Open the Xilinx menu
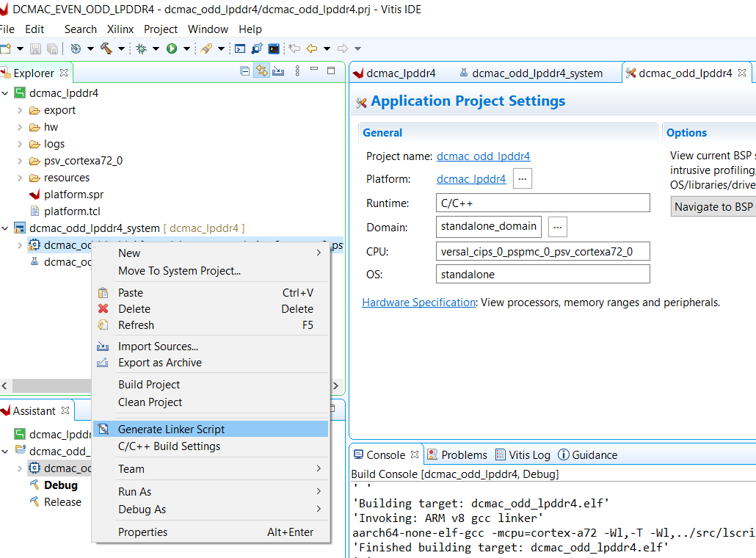The width and height of the screenshot is (756, 558). [x=120, y=29]
